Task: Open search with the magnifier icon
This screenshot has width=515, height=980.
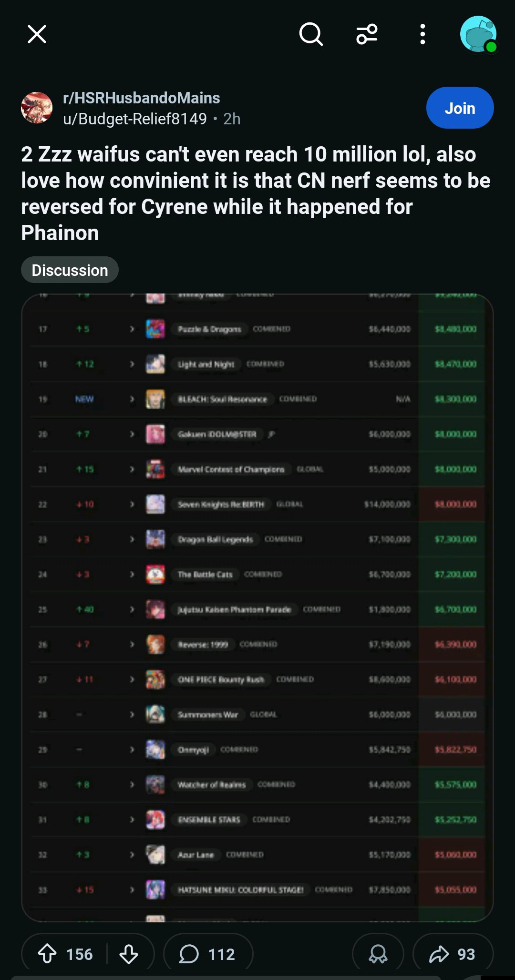Action: 311,34
